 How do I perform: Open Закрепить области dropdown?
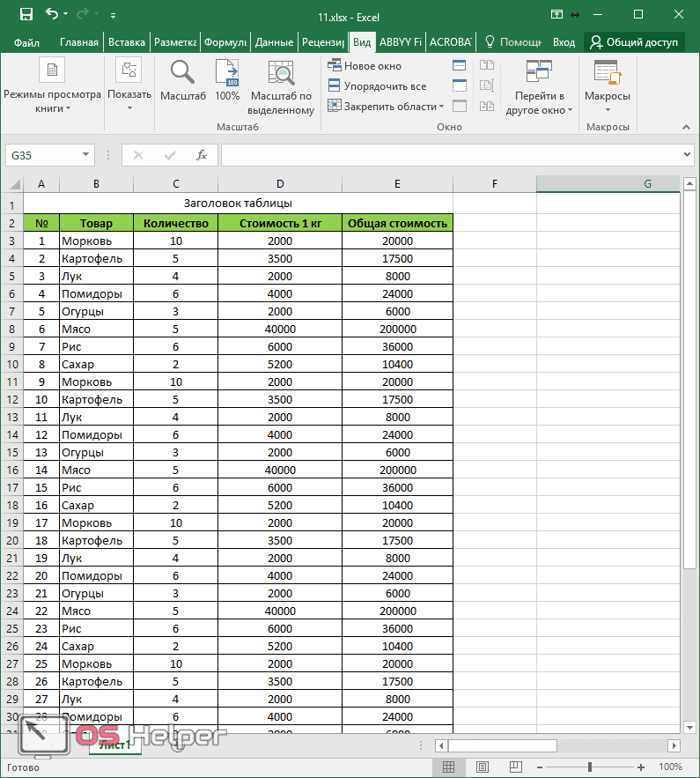[x=387, y=107]
